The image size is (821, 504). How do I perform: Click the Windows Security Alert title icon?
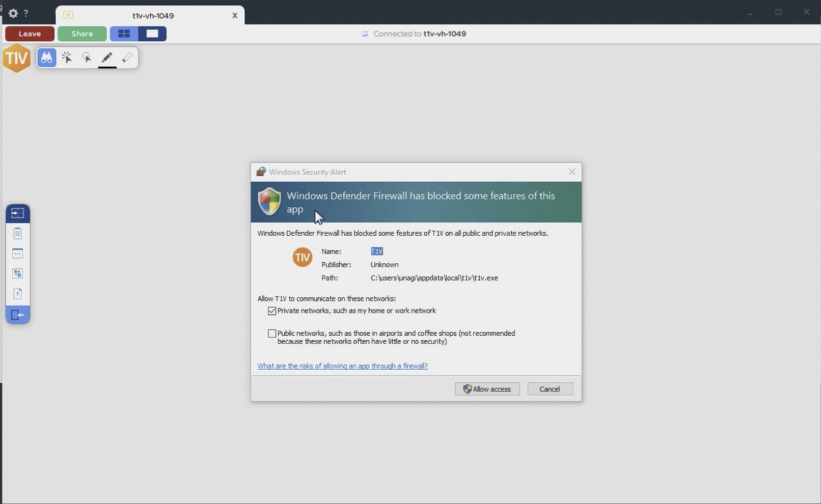(261, 172)
